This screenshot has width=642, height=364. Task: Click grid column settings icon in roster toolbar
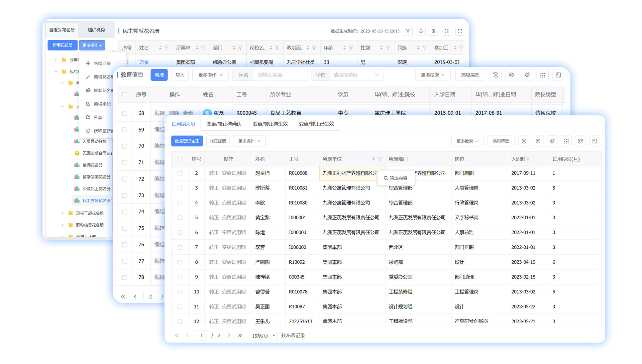(x=460, y=31)
